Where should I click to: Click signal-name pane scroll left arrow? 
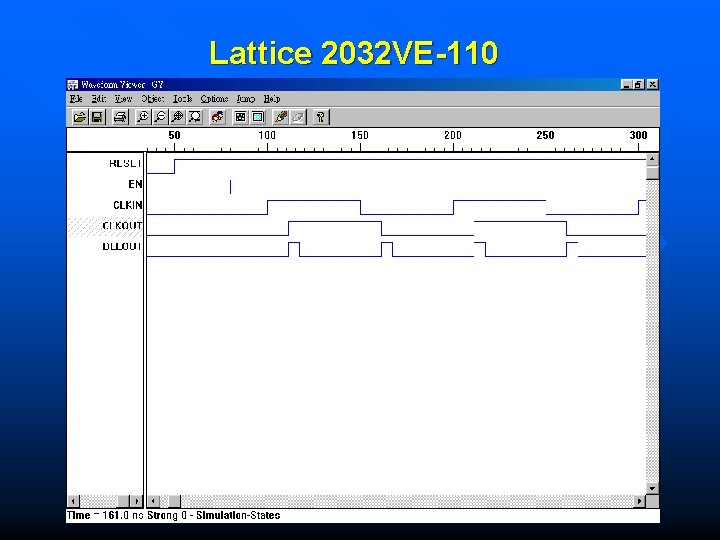[x=73, y=501]
